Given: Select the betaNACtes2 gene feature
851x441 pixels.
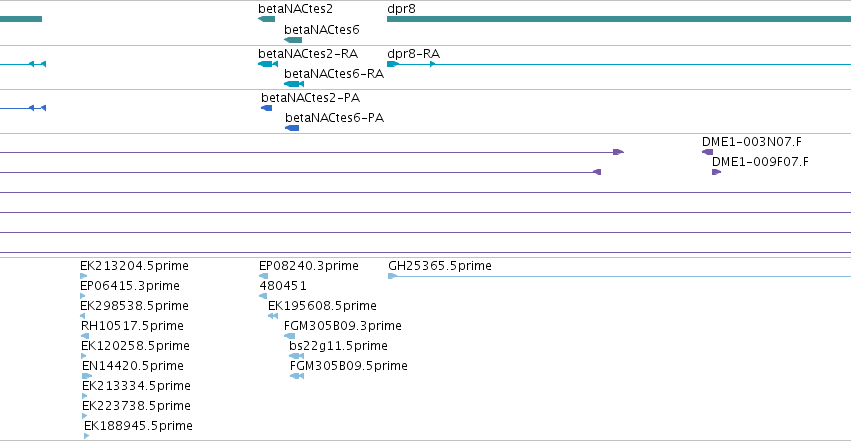Looking at the screenshot, I should [266, 19].
